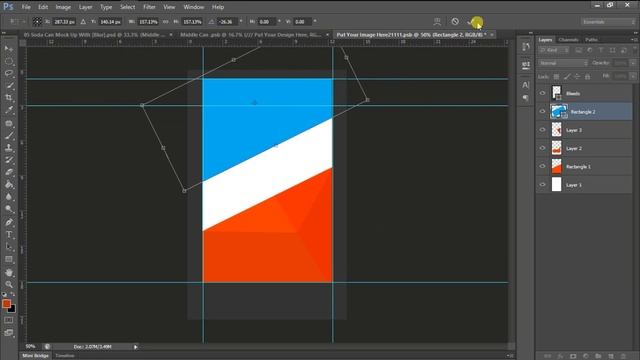Viewport: 640px width, 360px height.
Task: Switch to the Channels tab
Action: (x=569, y=40)
